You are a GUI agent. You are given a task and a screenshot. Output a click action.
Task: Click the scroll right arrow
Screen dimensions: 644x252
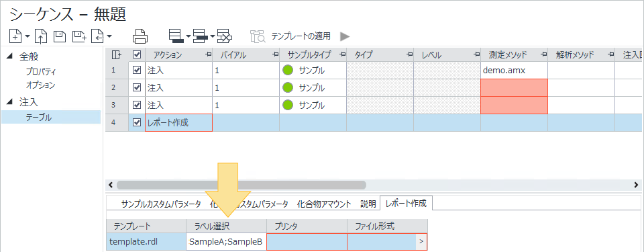636,185
